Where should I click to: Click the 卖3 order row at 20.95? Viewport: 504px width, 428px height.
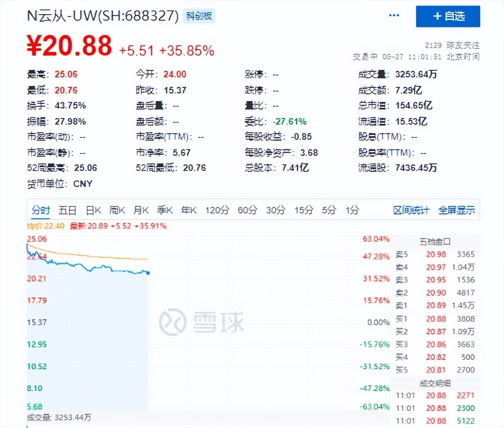click(x=435, y=280)
